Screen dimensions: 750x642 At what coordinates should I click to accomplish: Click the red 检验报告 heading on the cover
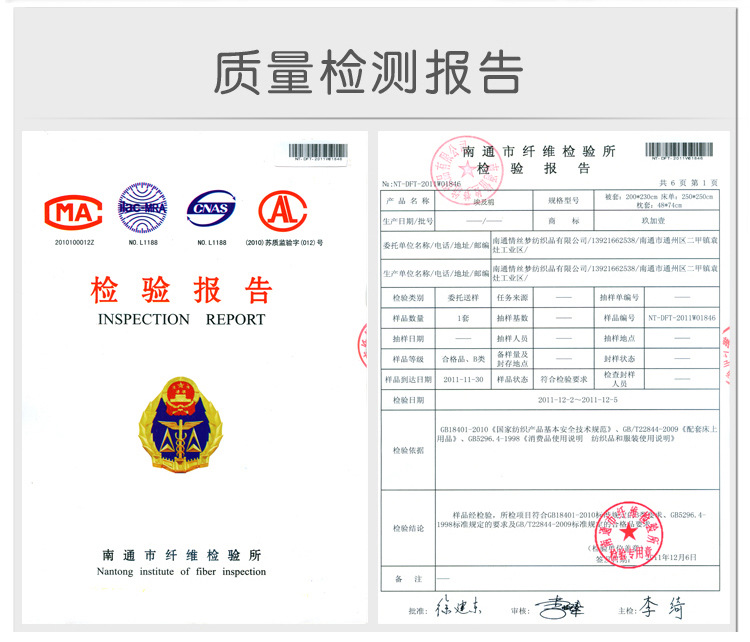(x=181, y=290)
